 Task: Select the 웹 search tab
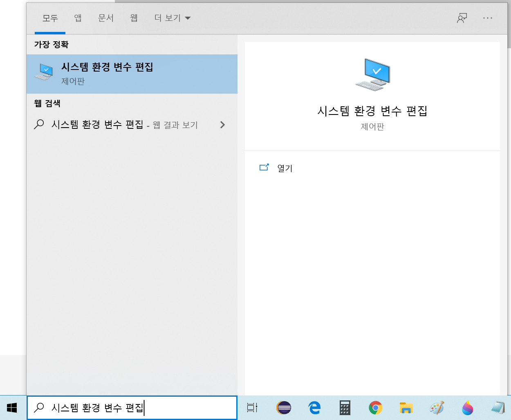134,18
